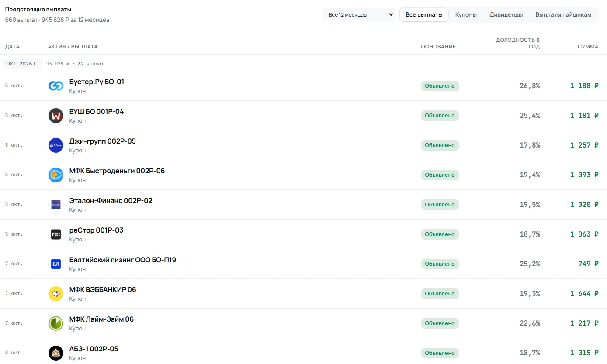Image resolution: width=607 pixels, height=364 pixels.
Task: Click the ВУШ БО 001Р-04 issuer logo
Action: [x=56, y=116]
